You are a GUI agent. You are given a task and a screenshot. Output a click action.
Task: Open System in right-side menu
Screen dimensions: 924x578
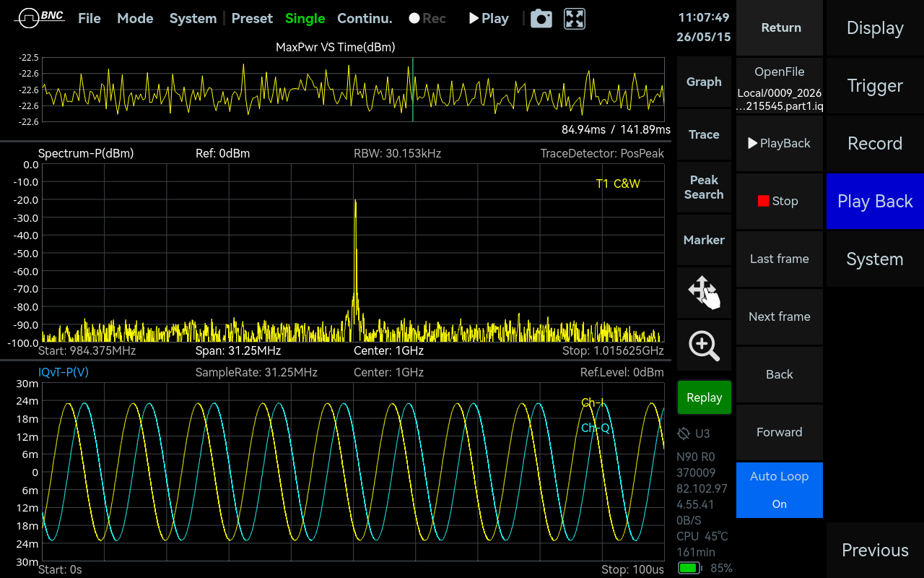(x=875, y=259)
